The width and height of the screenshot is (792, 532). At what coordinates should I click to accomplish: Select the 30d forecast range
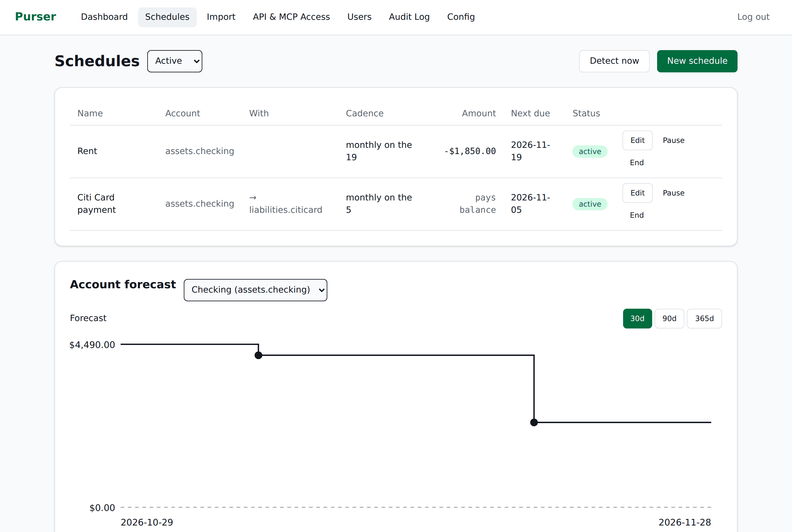pyautogui.click(x=637, y=318)
